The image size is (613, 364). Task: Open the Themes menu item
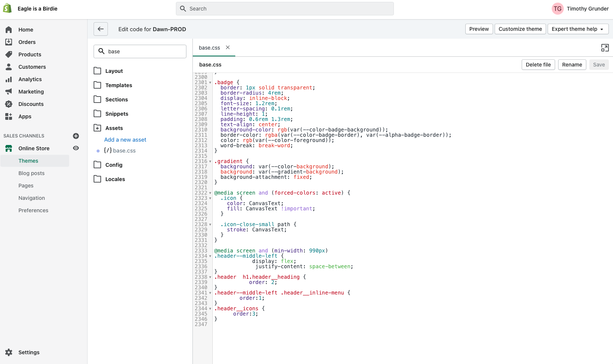click(29, 161)
